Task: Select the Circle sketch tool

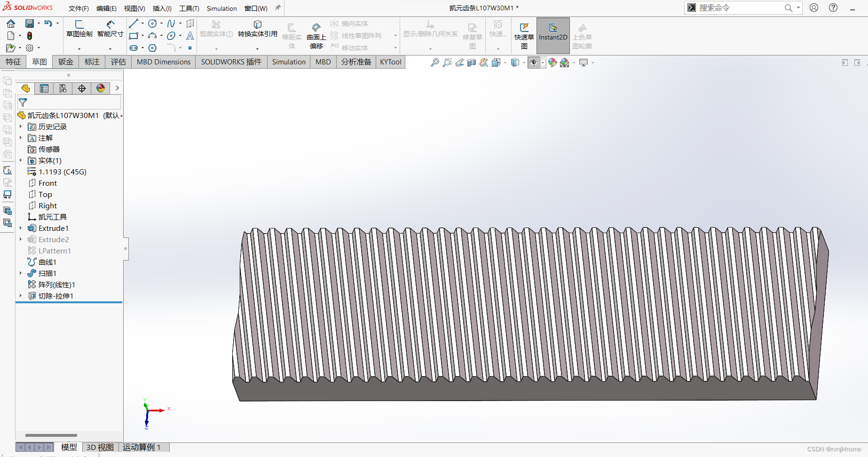Action: click(x=151, y=23)
